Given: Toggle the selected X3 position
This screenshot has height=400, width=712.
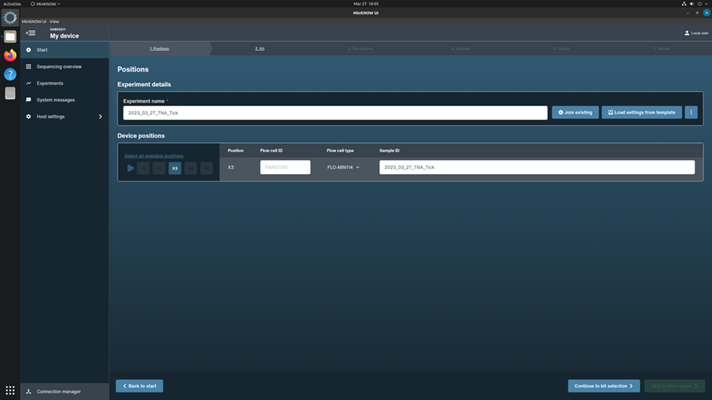Looking at the screenshot, I should pos(175,168).
